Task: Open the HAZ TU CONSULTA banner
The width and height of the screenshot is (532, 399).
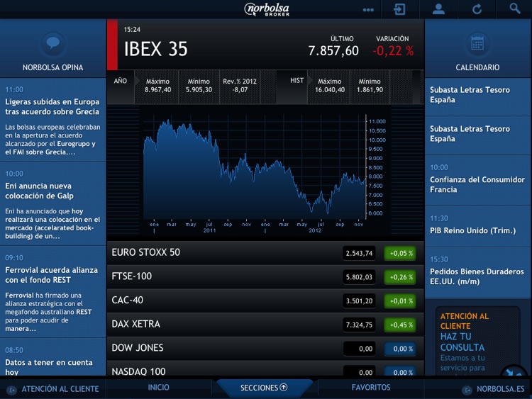Action: click(x=477, y=340)
